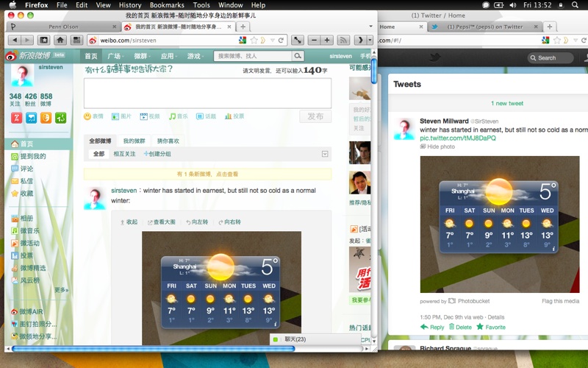588x368 pixels.
Task: Open the 游戏 dropdown in weibo nav
Action: (195, 56)
